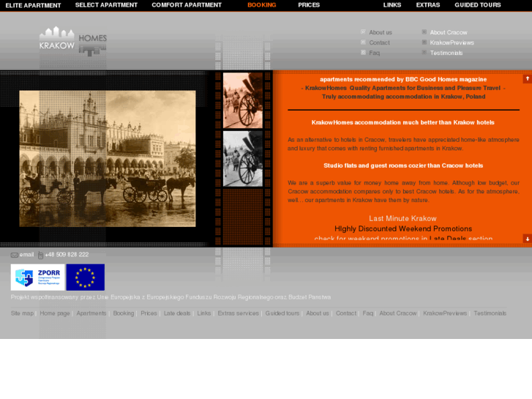
Task: Open the About Cracow footer link
Action: pyautogui.click(x=397, y=313)
